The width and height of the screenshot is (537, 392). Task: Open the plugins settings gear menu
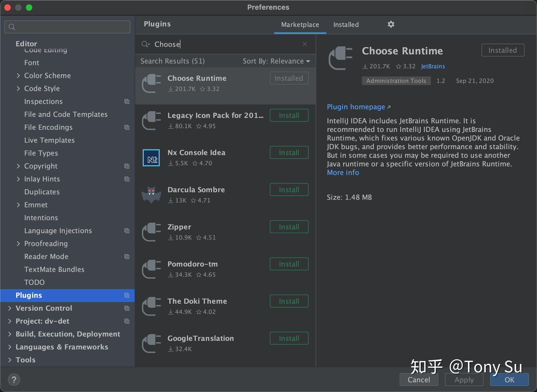tap(391, 24)
